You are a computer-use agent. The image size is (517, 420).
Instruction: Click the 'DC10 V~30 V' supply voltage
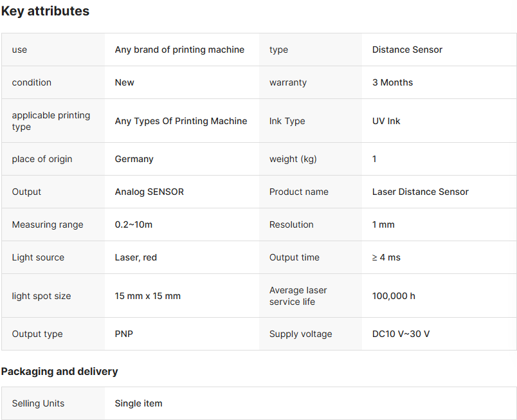[401, 334]
